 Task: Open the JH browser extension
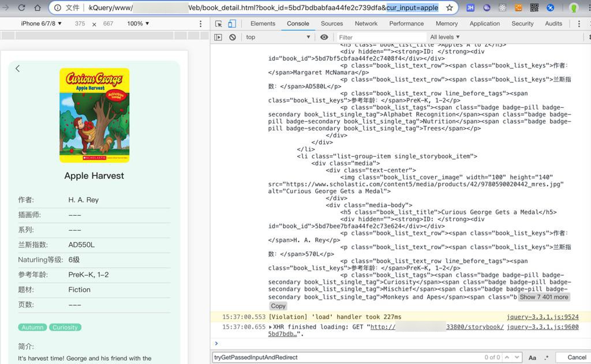tap(470, 7)
